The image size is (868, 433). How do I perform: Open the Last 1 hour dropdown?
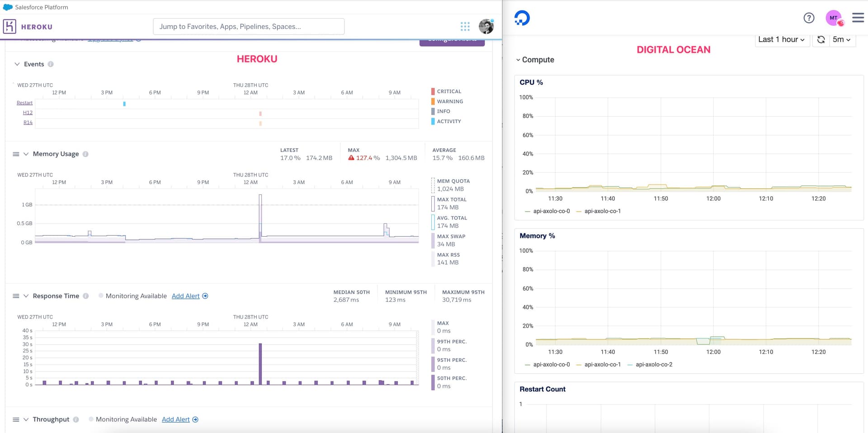click(782, 39)
